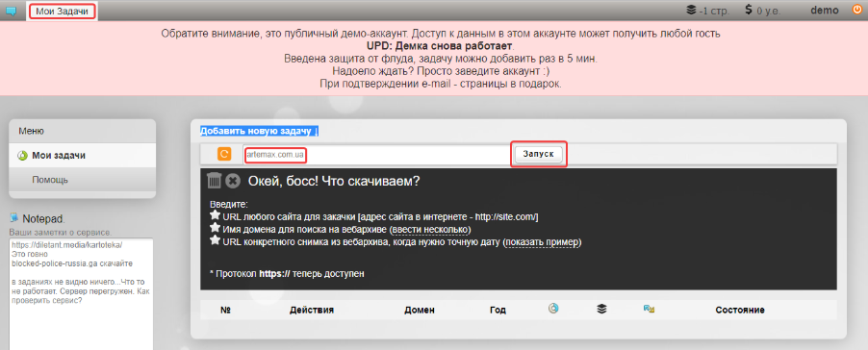Open Помощь in the side menu
Viewport: 868px width, 350px height.
83,180
